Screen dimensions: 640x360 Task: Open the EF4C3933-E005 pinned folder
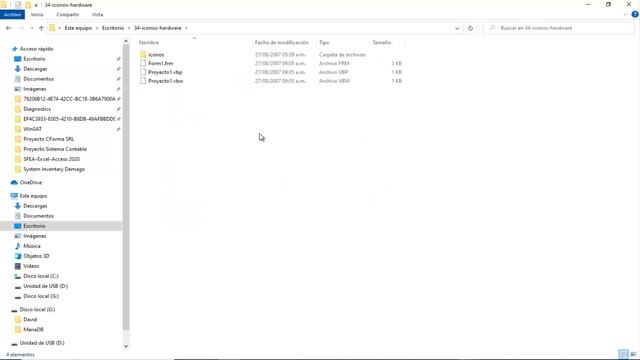[69, 119]
